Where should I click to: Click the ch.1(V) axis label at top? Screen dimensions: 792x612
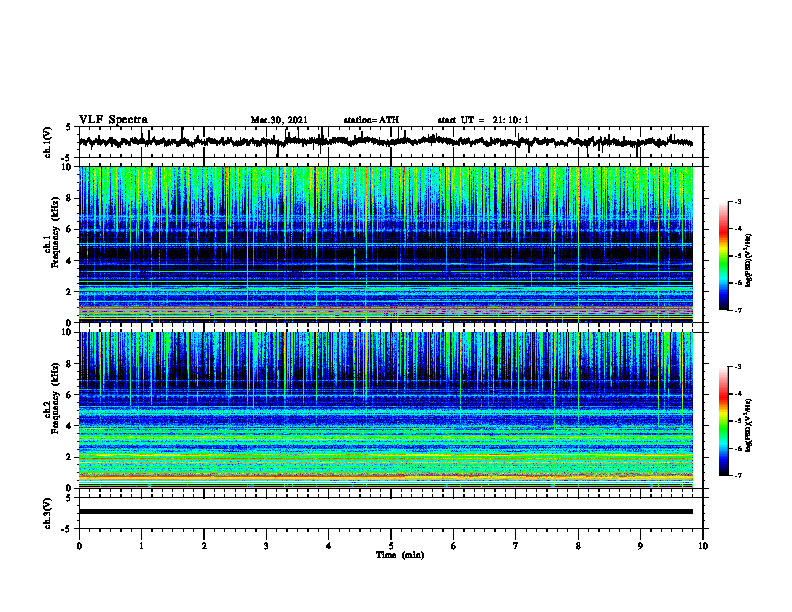click(47, 142)
